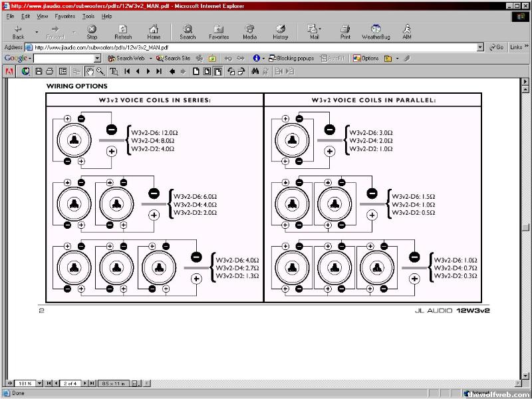Save a copy with the floppy disk icon
The height and width of the screenshot is (399, 532).
[39, 71]
